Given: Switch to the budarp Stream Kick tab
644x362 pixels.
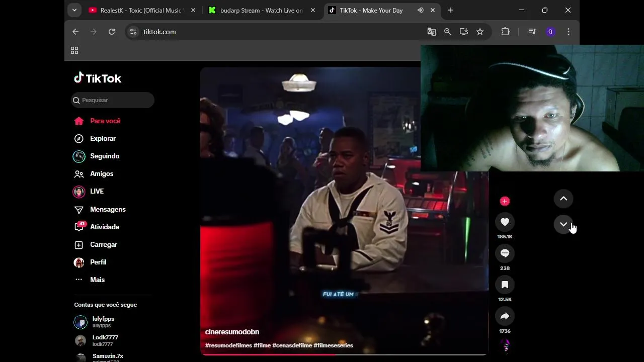Looking at the screenshot, I should point(262,10).
